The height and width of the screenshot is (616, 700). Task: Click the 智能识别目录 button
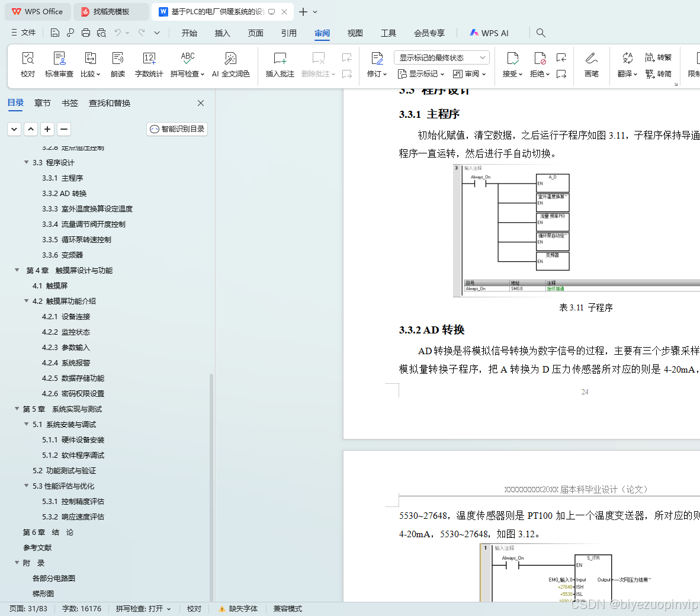[177, 129]
